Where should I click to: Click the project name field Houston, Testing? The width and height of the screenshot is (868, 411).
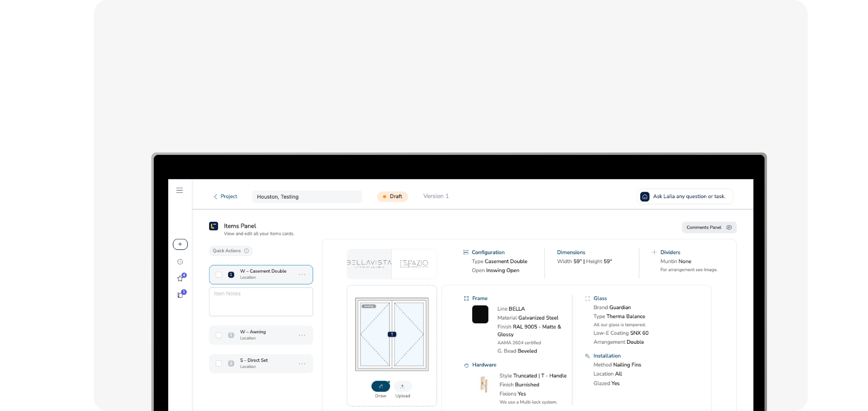point(307,197)
